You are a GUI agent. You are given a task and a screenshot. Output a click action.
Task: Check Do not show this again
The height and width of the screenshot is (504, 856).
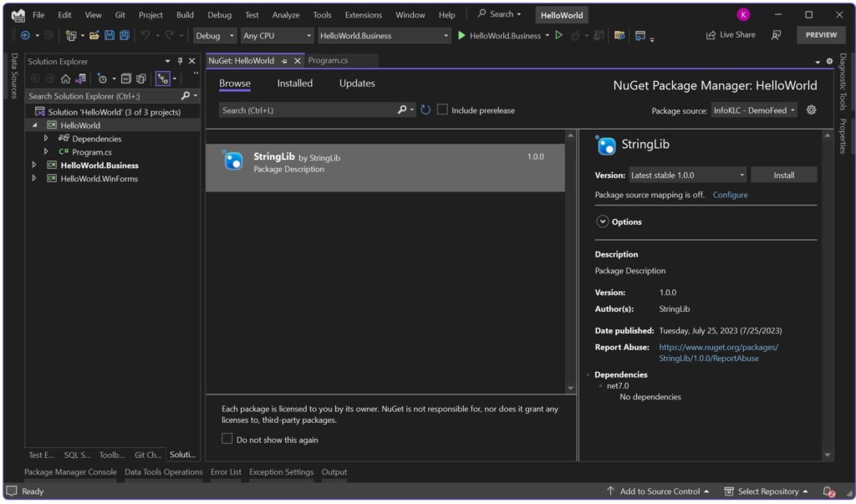226,438
